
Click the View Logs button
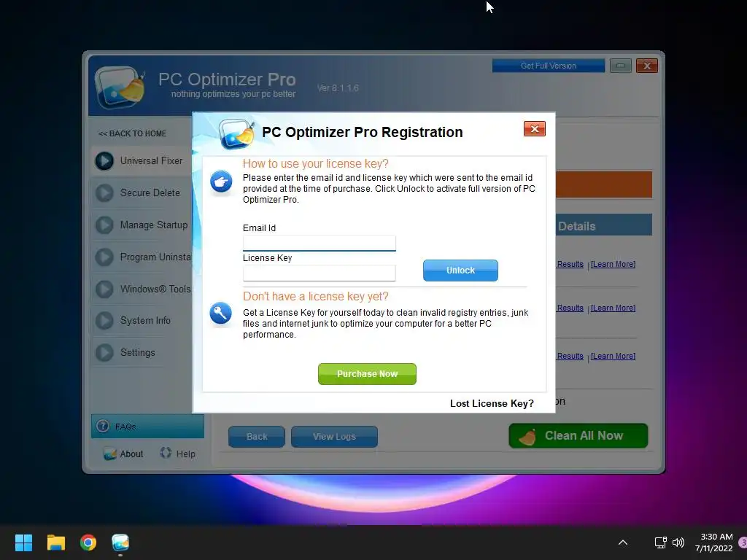point(334,437)
